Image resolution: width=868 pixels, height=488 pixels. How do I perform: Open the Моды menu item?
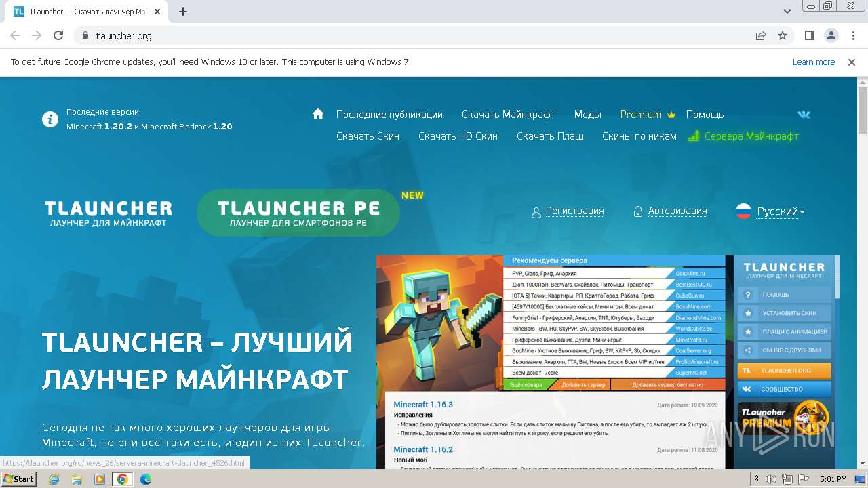coord(588,115)
